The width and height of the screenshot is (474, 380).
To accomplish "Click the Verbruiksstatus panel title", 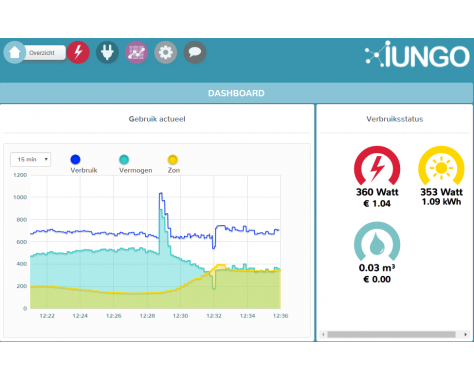I will [x=395, y=119].
